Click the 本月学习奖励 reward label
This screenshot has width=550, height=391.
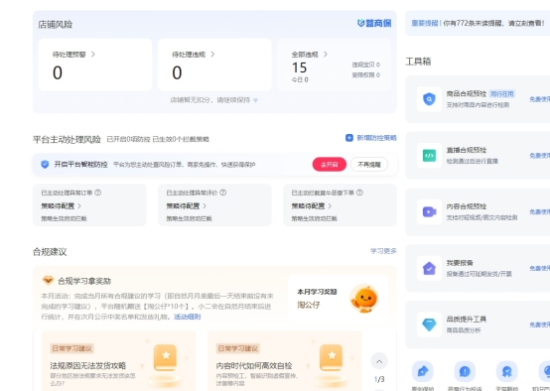click(317, 292)
